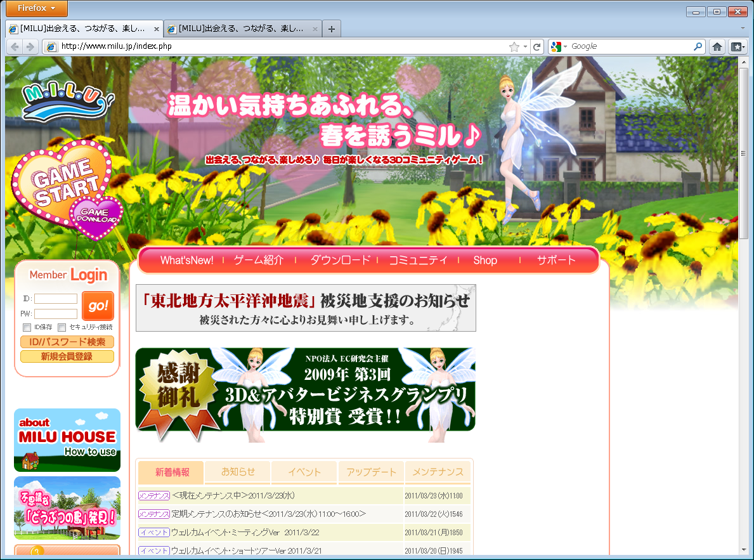Enable the セキュリティ接続 checkbox
This screenshot has width=754, height=560.
click(x=62, y=327)
